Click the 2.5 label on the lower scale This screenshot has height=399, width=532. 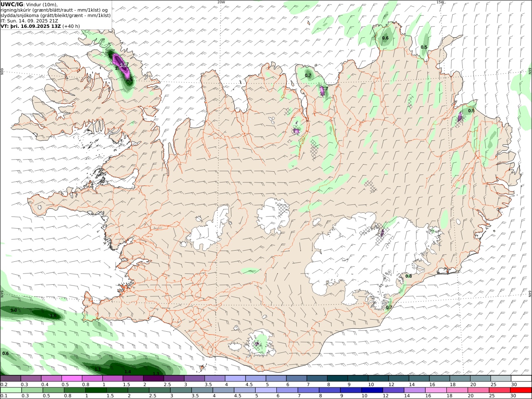click(x=153, y=396)
